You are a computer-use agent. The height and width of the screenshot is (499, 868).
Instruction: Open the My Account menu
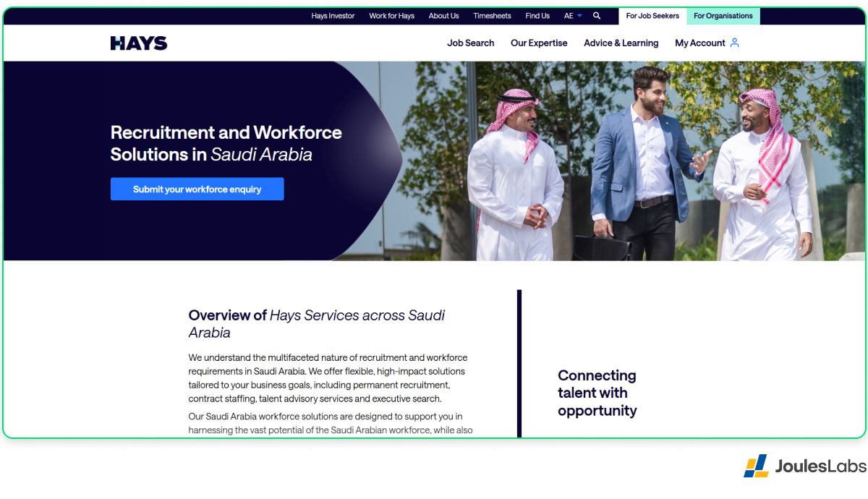tap(700, 43)
